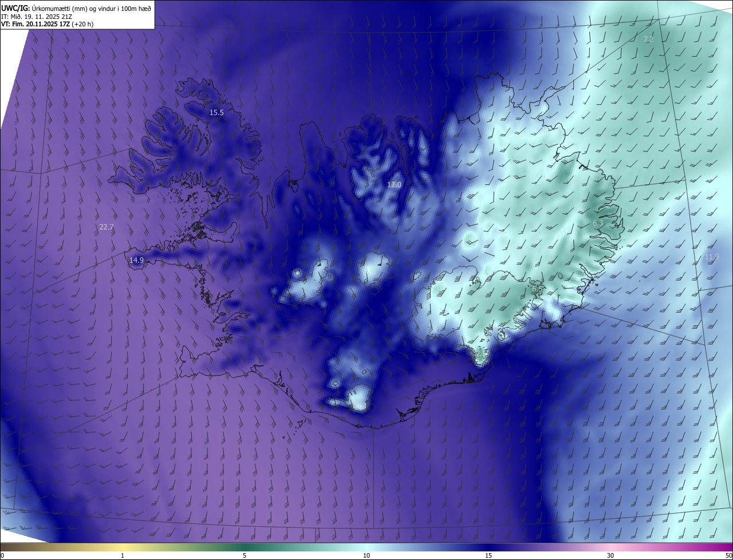Viewport: 733px width, 560px height.
Task: Click the 30 tick on the color scale
Action: click(x=610, y=556)
